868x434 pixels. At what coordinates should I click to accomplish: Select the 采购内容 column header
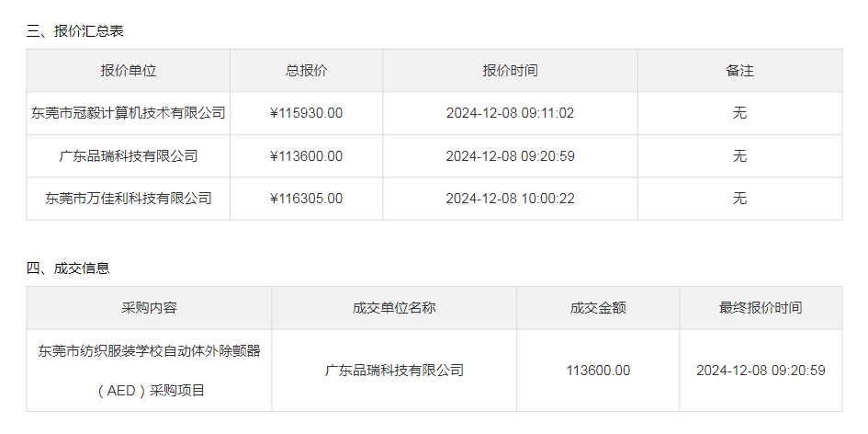[149, 308]
